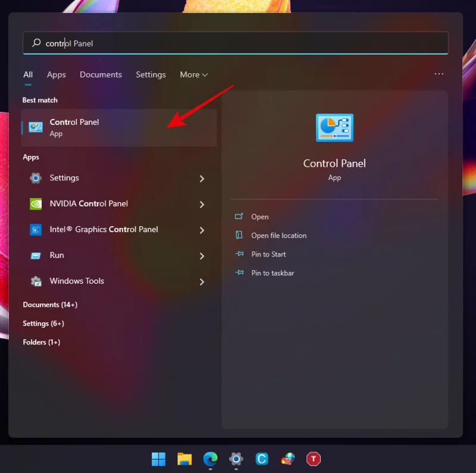The width and height of the screenshot is (476, 473).
Task: Expand the Folders (1+) results
Action: click(x=41, y=342)
